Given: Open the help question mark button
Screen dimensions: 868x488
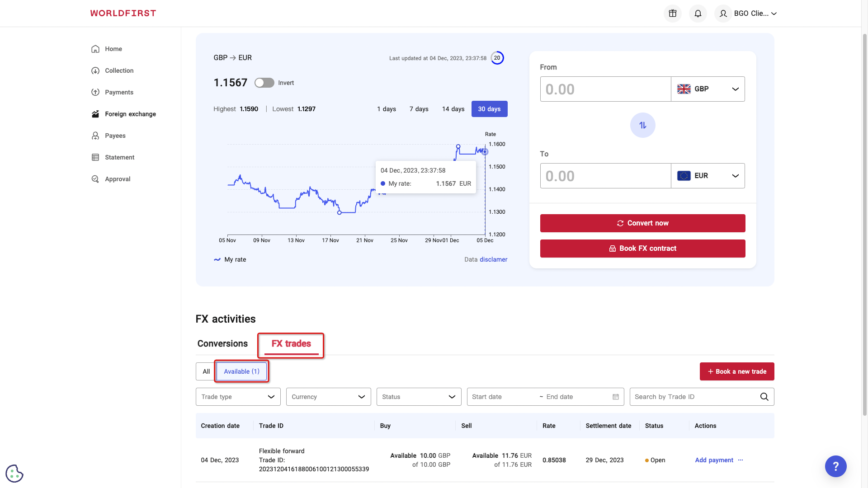Looking at the screenshot, I should point(835,466).
